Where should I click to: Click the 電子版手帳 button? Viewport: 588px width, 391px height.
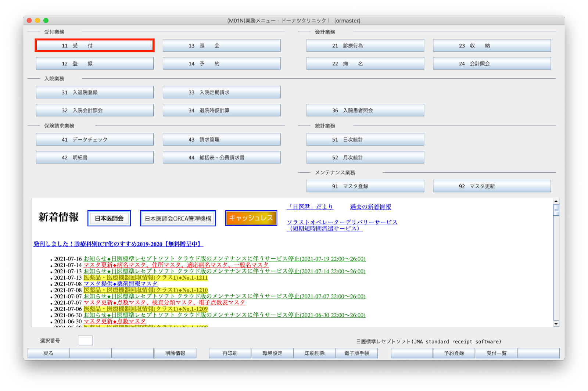(357, 353)
